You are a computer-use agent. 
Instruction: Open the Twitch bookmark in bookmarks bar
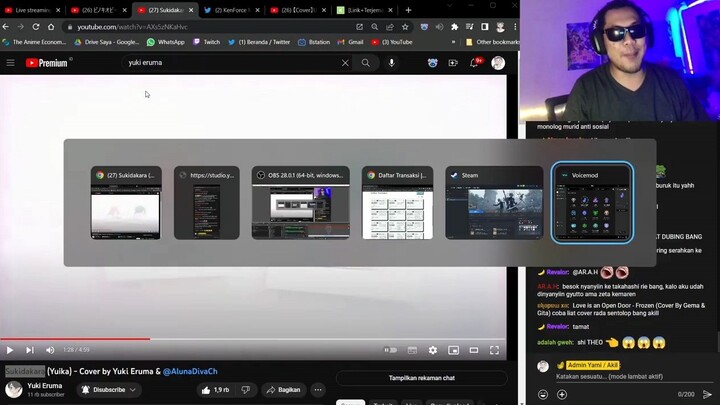[x=206, y=42]
